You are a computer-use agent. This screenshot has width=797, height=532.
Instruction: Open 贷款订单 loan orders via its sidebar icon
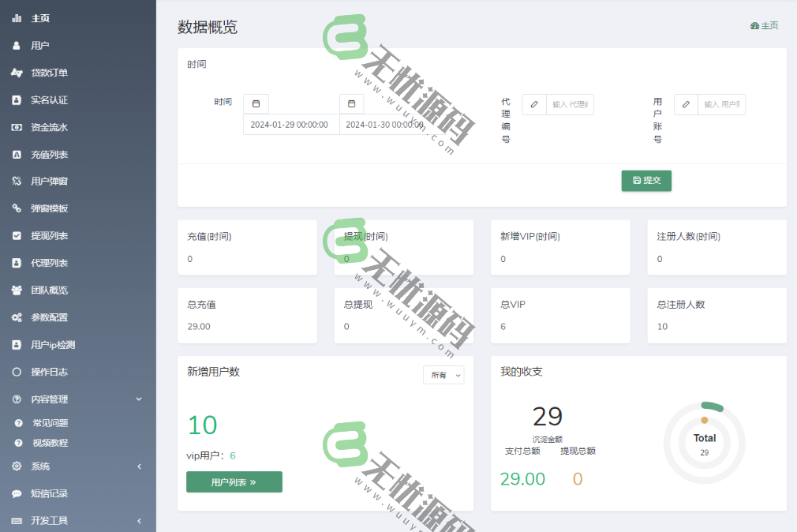[17, 73]
